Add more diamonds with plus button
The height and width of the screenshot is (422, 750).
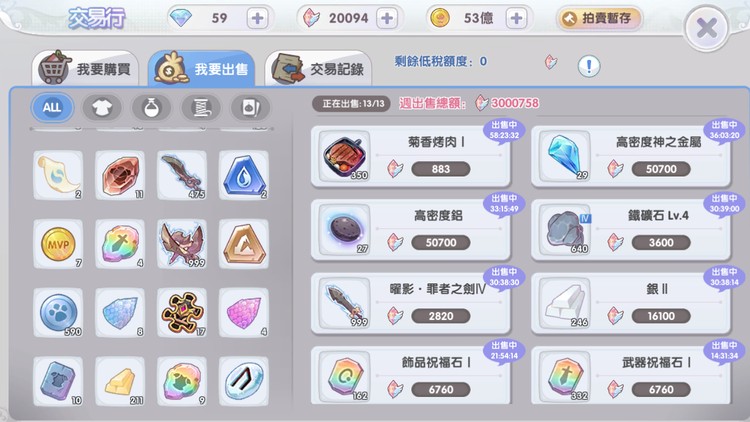257,18
